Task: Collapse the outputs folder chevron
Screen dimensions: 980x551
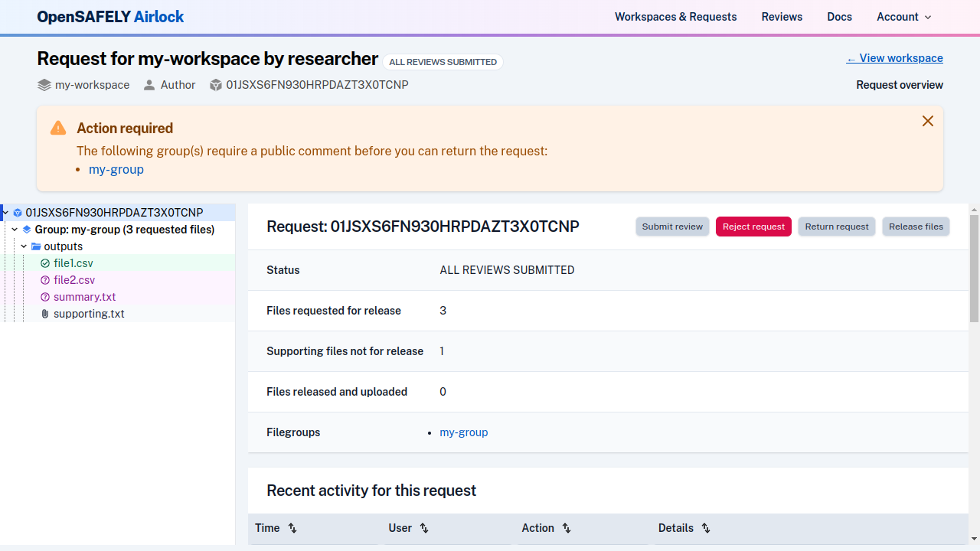Action: tap(24, 246)
